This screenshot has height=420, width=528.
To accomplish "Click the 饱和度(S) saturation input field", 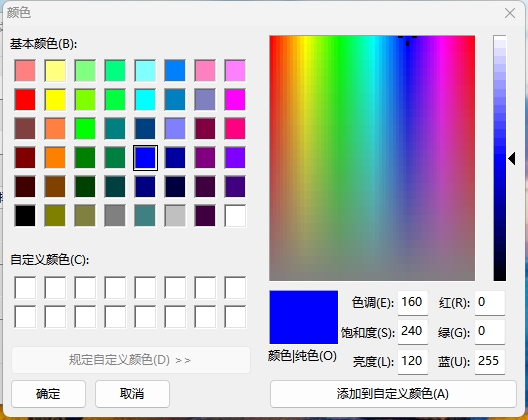I will 412,332.
